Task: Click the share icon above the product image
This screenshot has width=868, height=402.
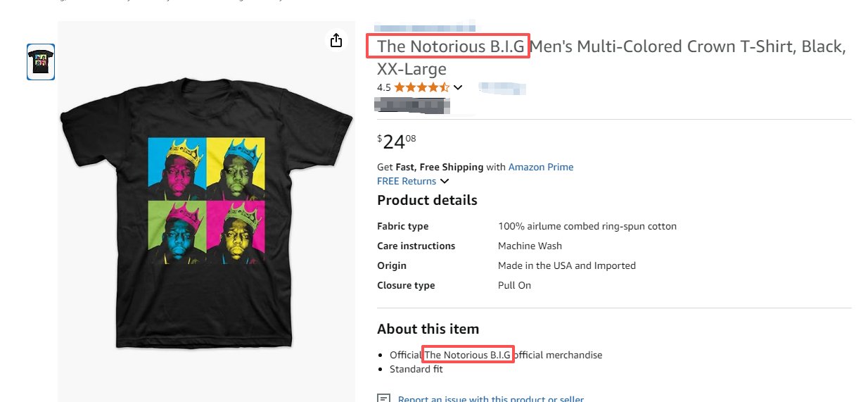Action: (336, 40)
